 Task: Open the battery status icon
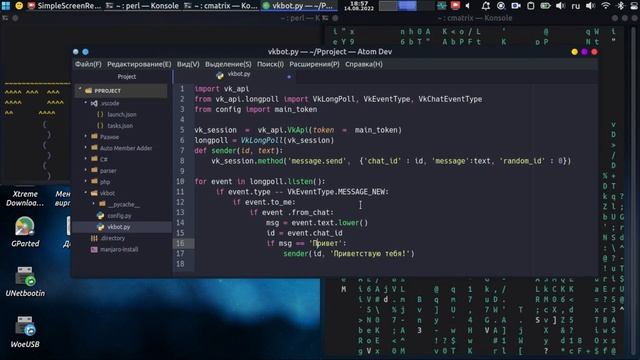tap(545, 6)
